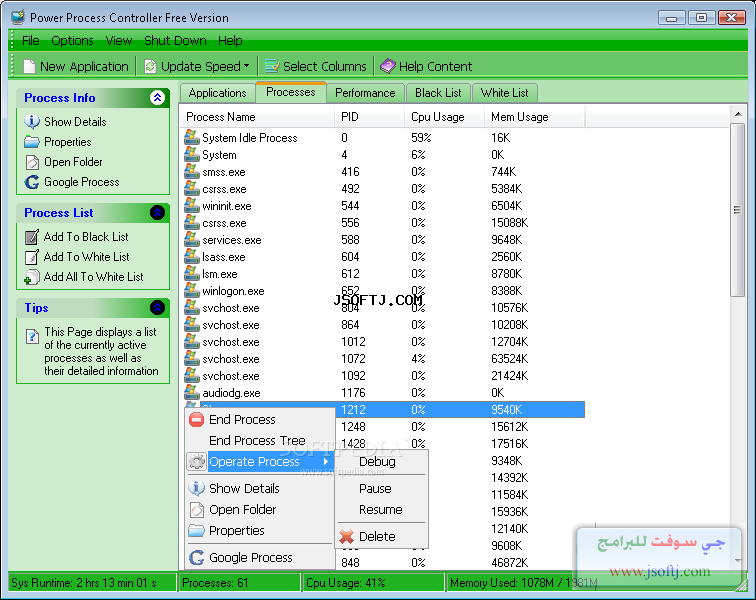Switch to the Applications tab

pos(217,93)
